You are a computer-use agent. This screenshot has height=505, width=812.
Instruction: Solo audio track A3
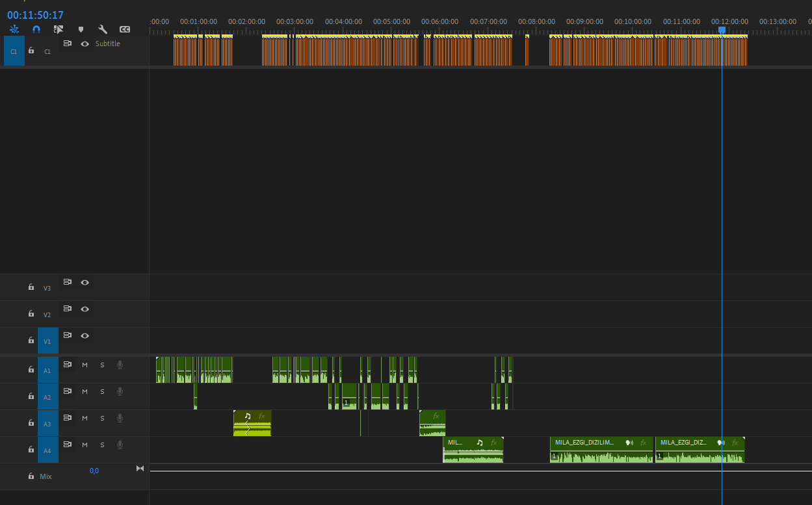(102, 418)
